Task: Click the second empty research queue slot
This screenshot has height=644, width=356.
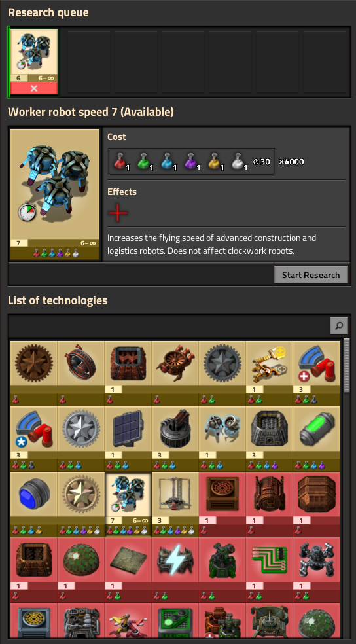Action: [x=136, y=62]
